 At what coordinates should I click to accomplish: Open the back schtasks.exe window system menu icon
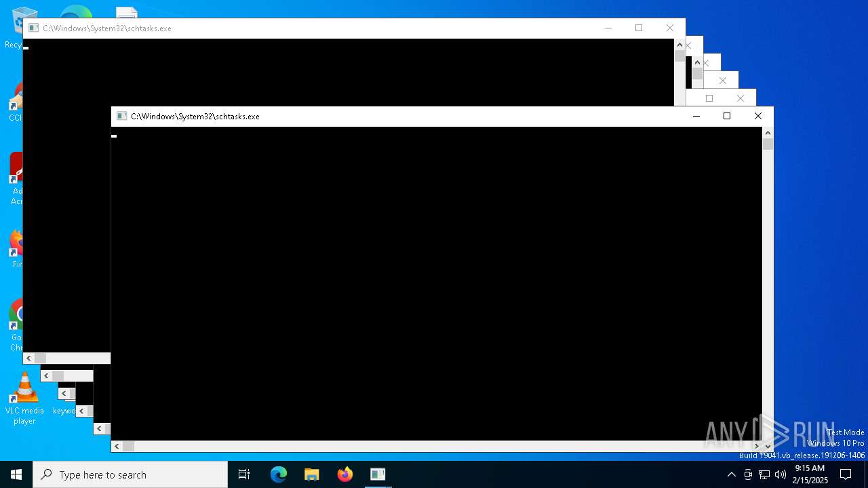[x=33, y=28]
